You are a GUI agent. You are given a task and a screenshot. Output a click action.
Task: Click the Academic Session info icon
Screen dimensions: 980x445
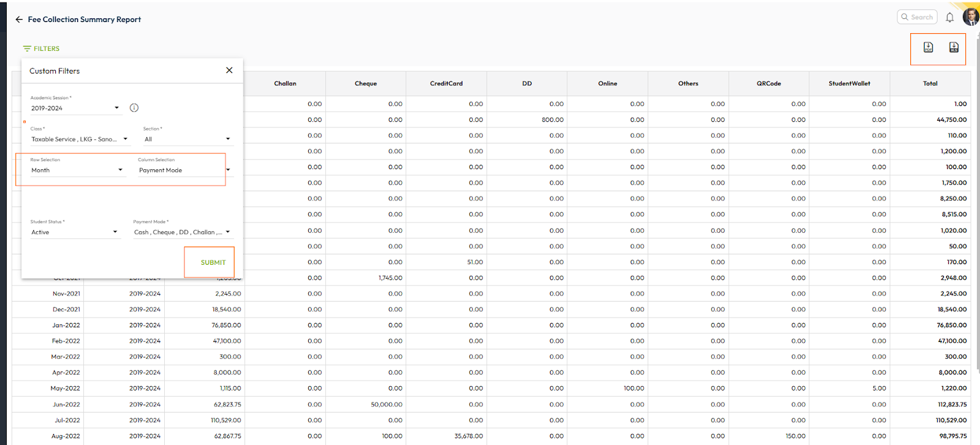tap(134, 108)
